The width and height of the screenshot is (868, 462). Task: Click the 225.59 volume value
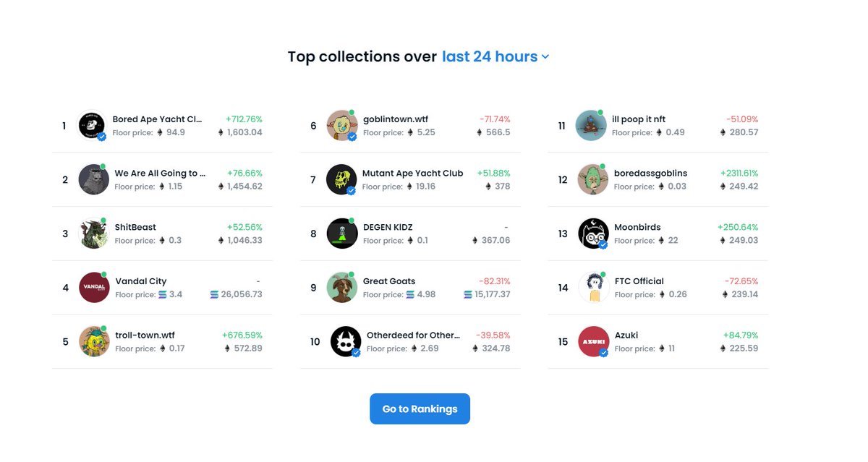[x=744, y=348]
